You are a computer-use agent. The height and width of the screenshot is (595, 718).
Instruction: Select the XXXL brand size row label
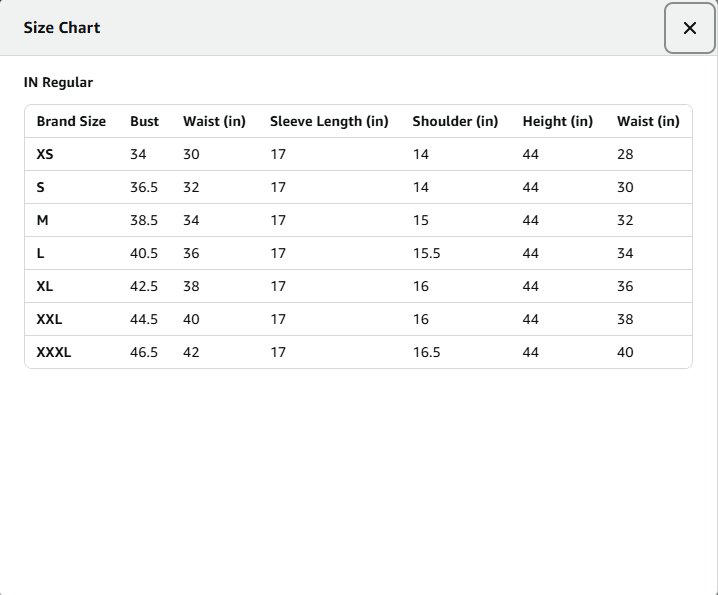[x=54, y=352]
